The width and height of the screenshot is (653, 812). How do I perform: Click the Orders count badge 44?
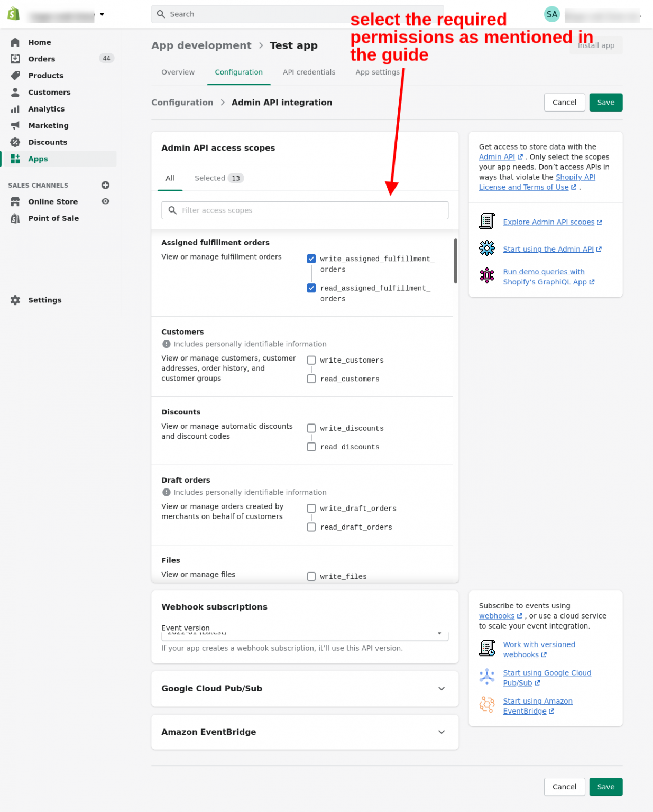(x=106, y=59)
